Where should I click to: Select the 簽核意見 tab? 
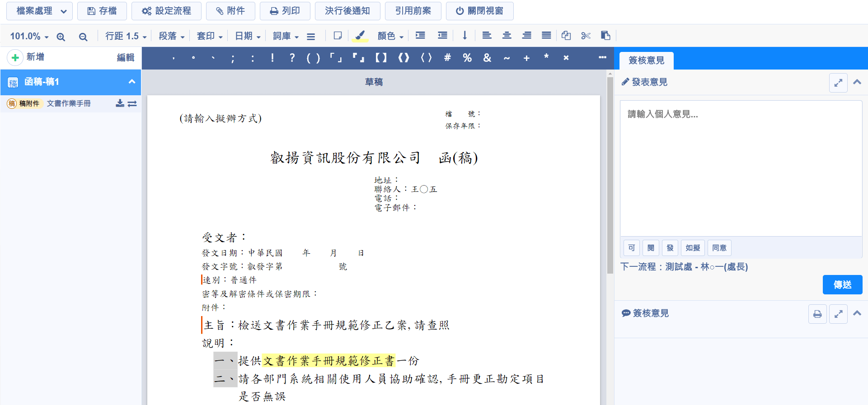[646, 61]
